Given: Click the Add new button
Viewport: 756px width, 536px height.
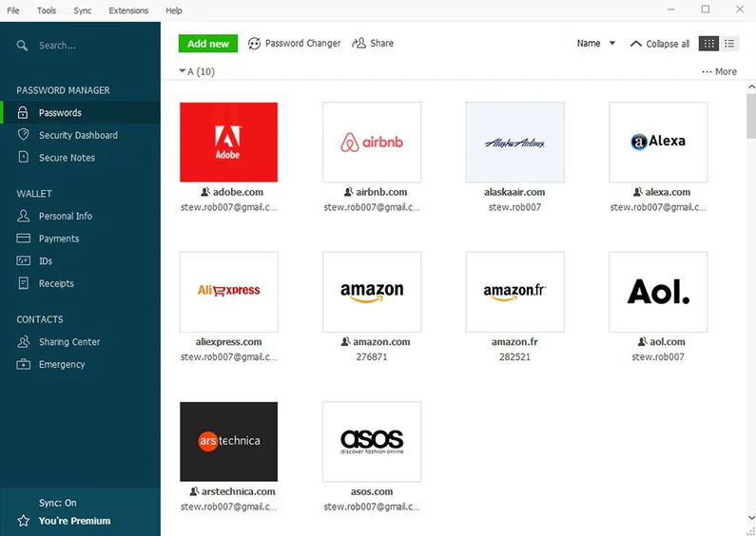Looking at the screenshot, I should [x=208, y=44].
